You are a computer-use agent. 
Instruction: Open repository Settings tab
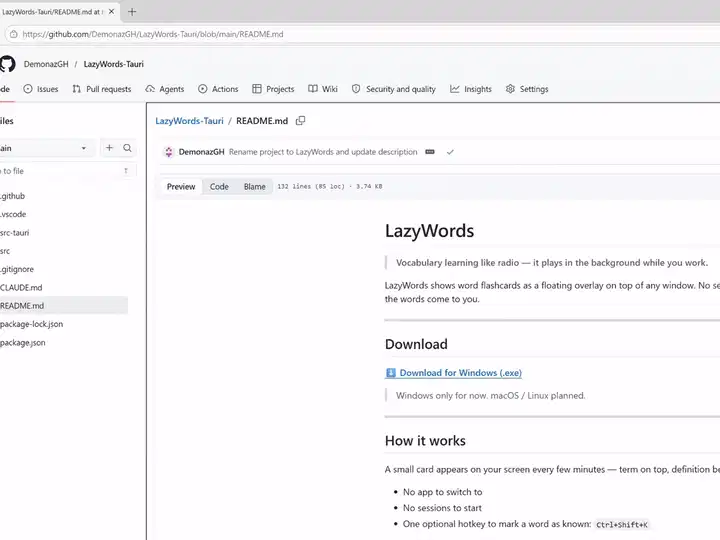pyautogui.click(x=527, y=89)
